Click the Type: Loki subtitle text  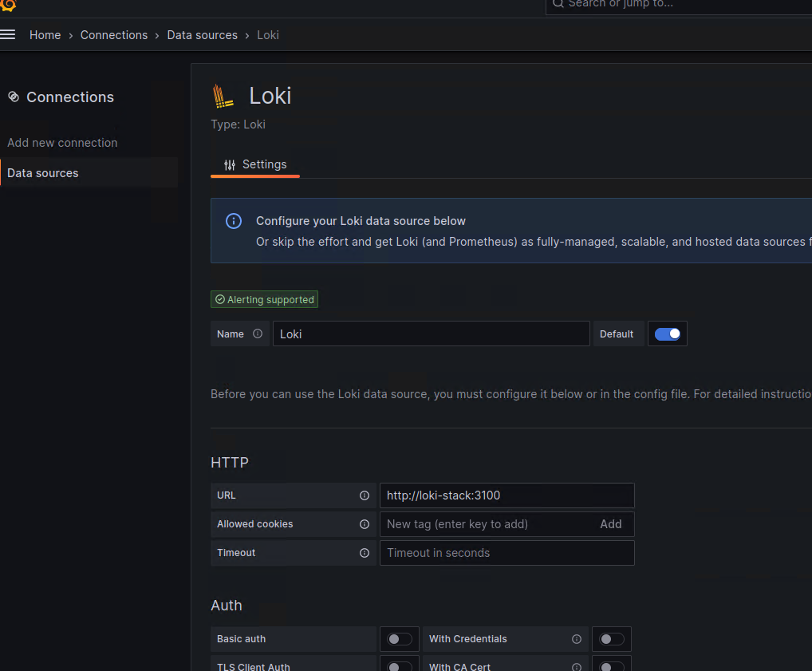tap(238, 124)
